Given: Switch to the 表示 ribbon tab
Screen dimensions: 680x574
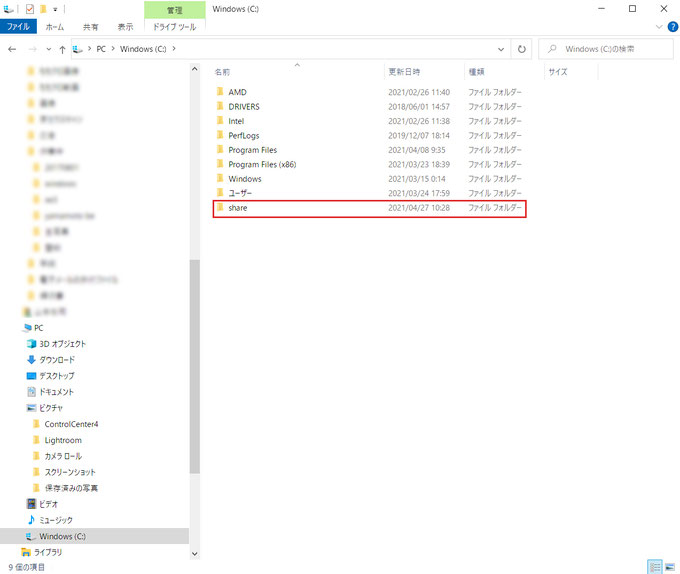Looking at the screenshot, I should 125,27.
